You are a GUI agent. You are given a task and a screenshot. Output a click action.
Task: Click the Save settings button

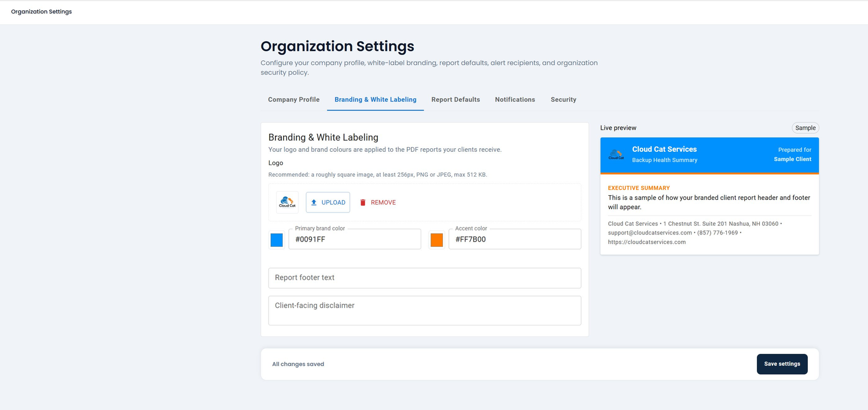[782, 364]
